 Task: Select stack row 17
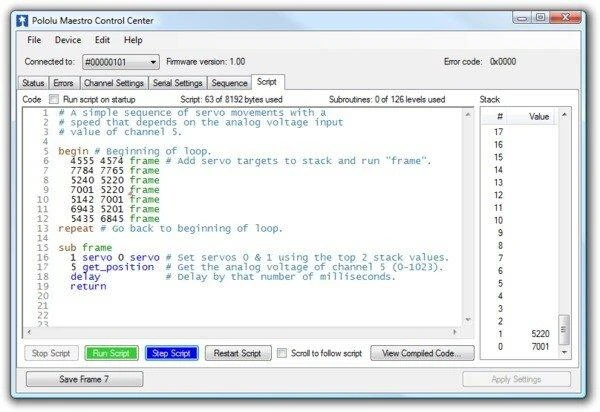pyautogui.click(x=520, y=132)
